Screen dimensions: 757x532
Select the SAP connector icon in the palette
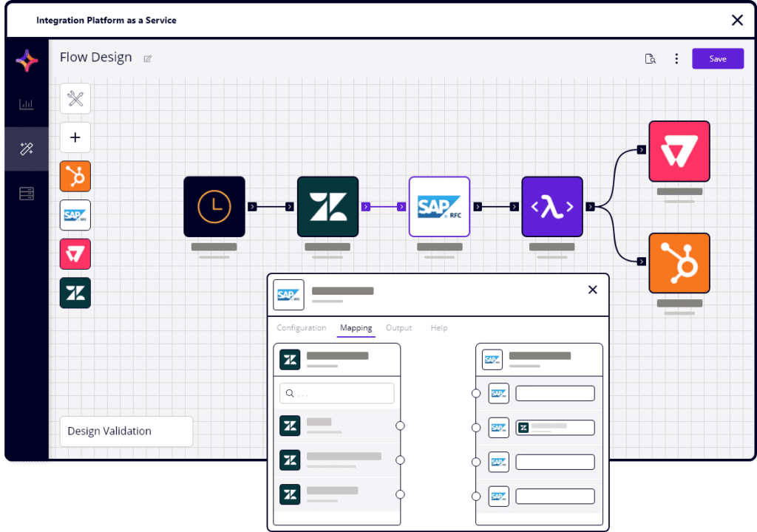pyautogui.click(x=75, y=215)
